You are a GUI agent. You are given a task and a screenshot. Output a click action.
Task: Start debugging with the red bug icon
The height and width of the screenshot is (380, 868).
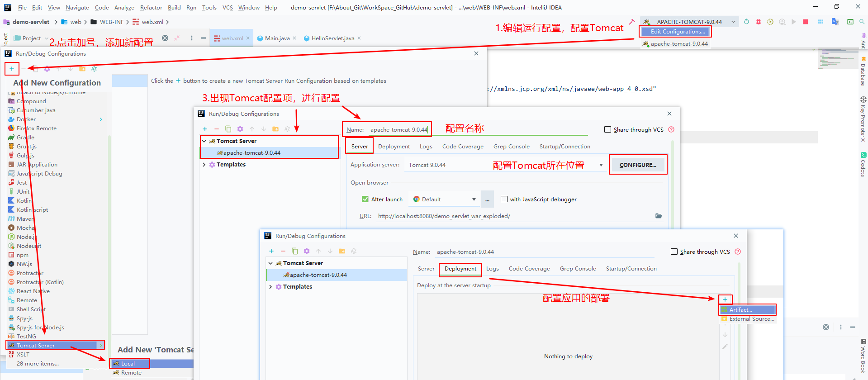(x=759, y=22)
